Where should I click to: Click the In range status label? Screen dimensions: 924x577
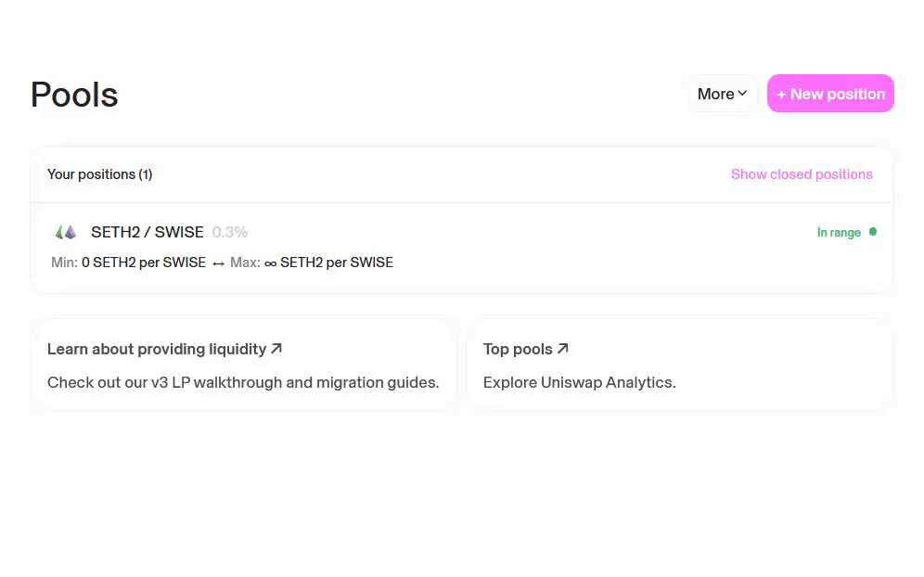coord(839,233)
